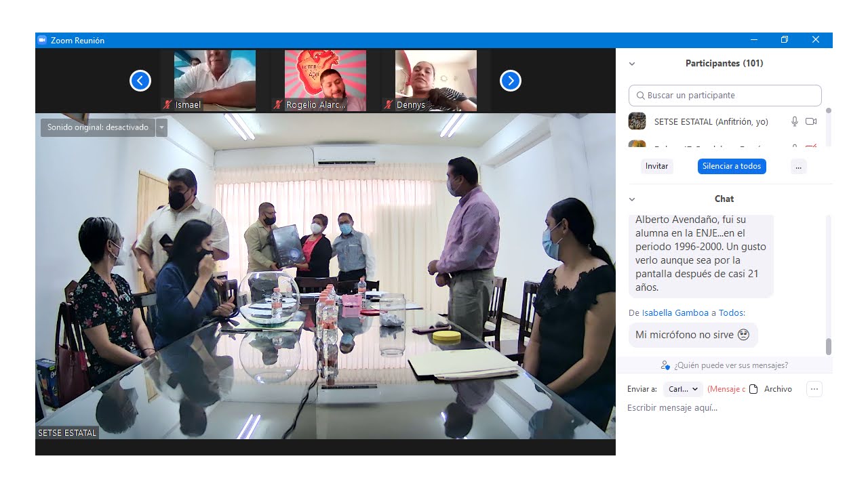
Task: Select Rogelio Alarc's video thumbnail
Action: pos(325,81)
